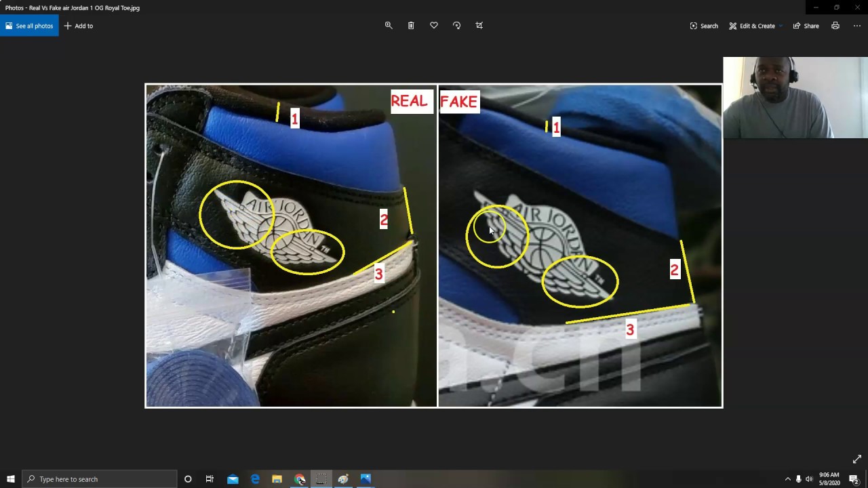
Task: Go back to See all photos
Action: [29, 26]
